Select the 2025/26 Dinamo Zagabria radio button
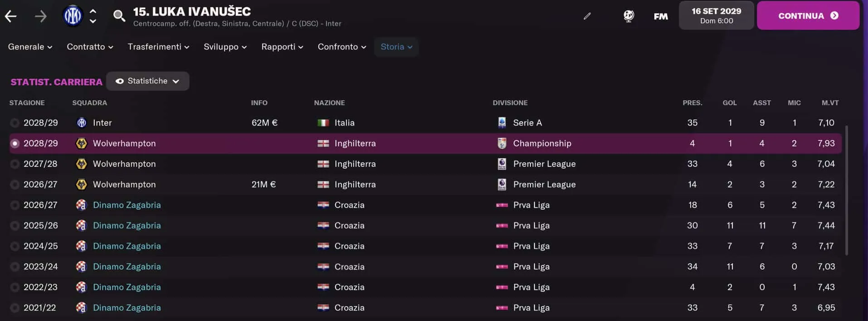 15,226
